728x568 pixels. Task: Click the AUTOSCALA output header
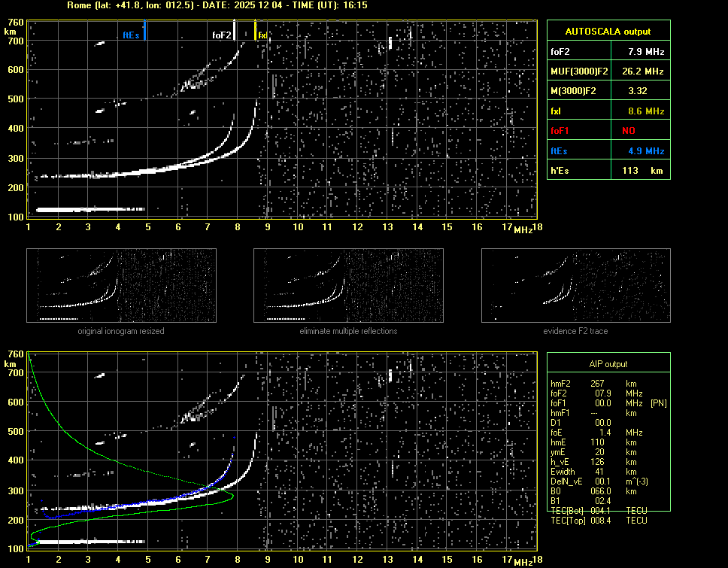click(608, 32)
